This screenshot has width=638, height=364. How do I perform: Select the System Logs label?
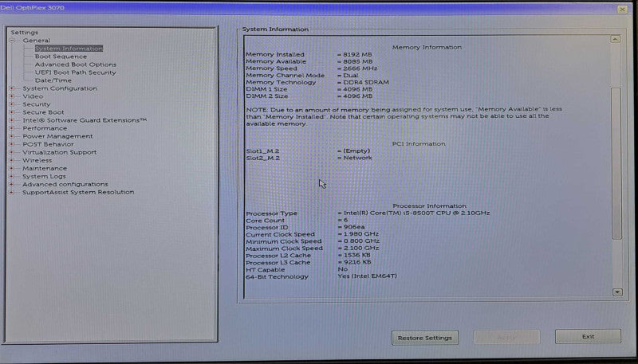pyautogui.click(x=44, y=176)
